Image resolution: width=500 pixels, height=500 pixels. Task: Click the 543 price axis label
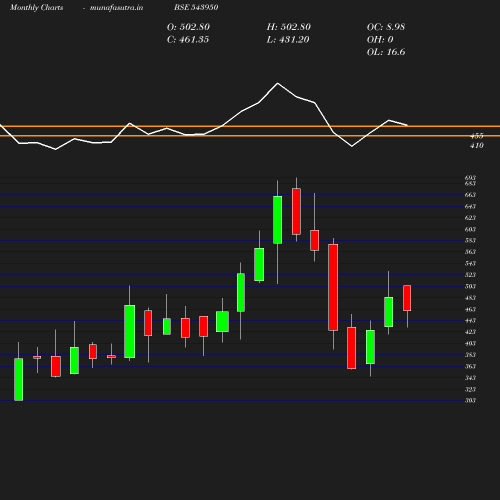click(470, 264)
